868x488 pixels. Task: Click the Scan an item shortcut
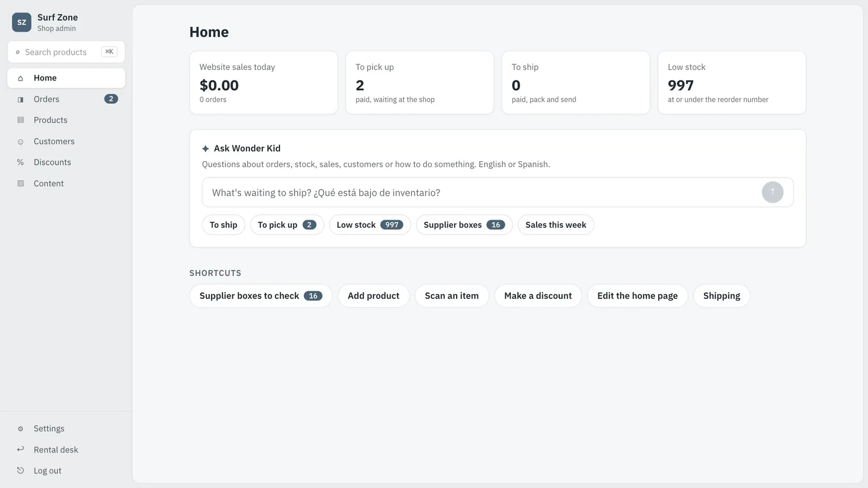click(x=452, y=296)
